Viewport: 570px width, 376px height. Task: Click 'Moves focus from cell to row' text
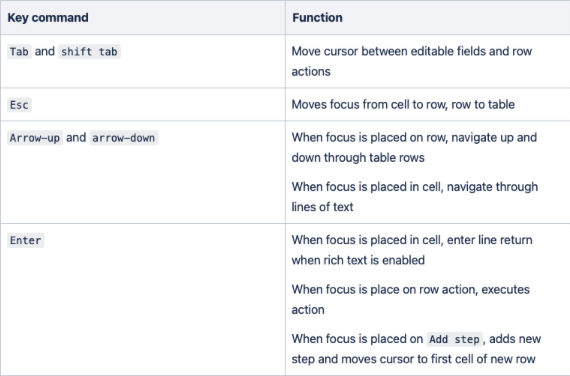369,105
